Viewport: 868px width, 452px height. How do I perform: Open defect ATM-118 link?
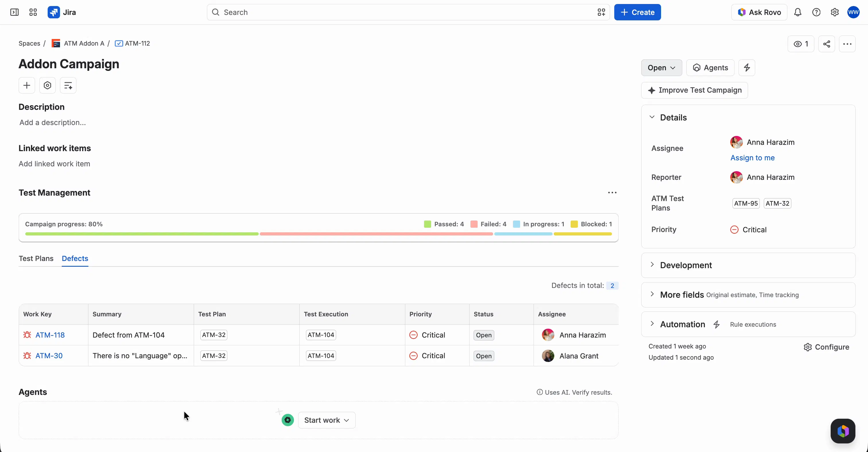(x=50, y=335)
